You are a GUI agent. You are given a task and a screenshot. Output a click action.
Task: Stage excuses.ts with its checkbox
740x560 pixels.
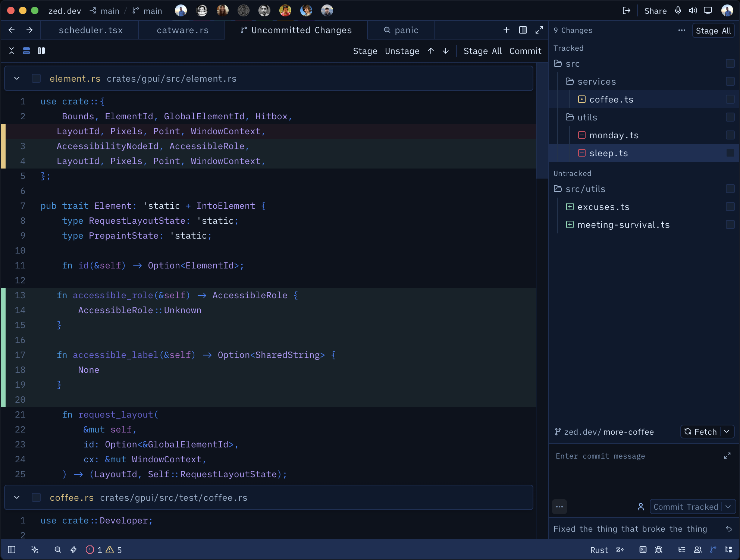[x=730, y=207]
